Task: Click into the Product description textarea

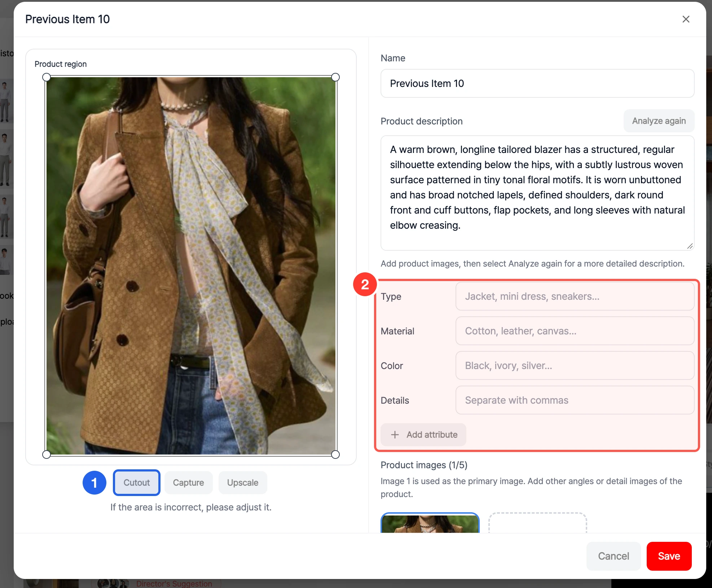Action: click(x=537, y=193)
